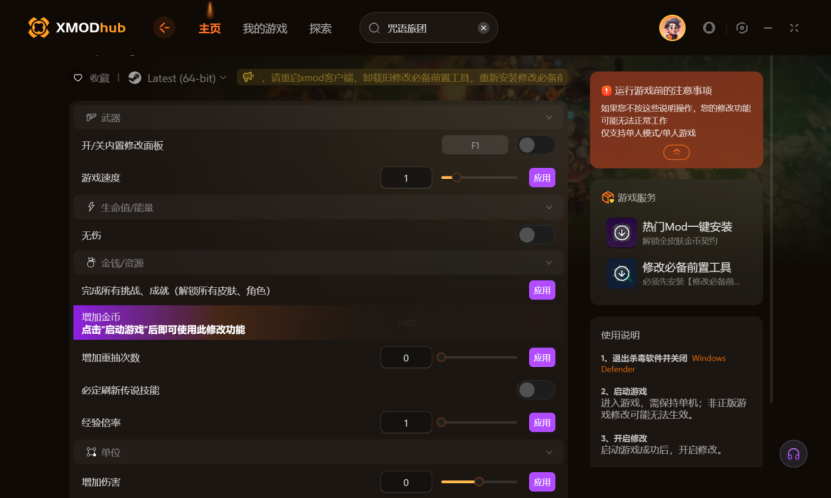Viewport: 831px width, 498px height.
Task: Click the 收藏 heart icon
Action: [x=78, y=78]
